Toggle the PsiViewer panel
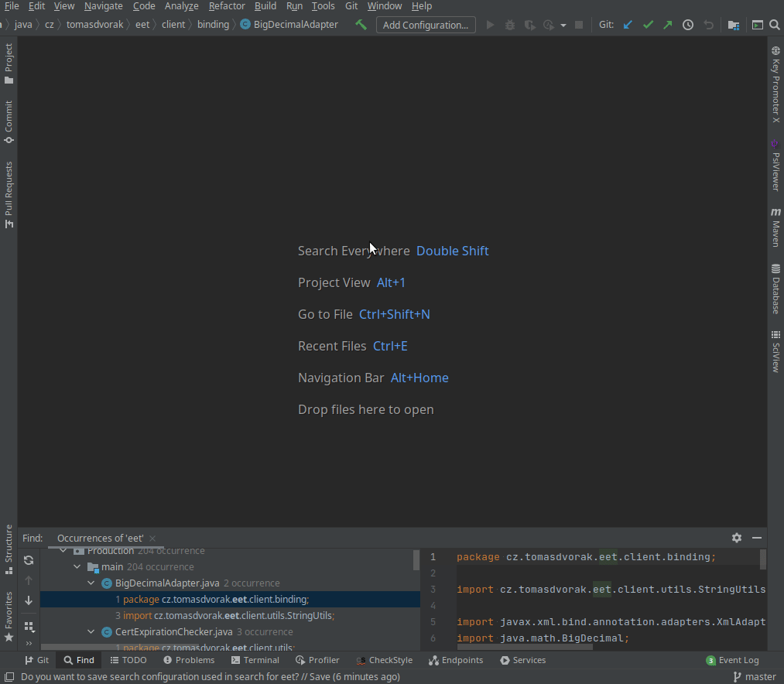This screenshot has height=684, width=784. 775,166
